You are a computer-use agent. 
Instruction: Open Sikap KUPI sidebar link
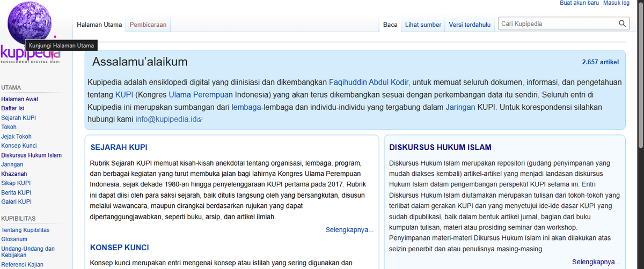pyautogui.click(x=16, y=183)
